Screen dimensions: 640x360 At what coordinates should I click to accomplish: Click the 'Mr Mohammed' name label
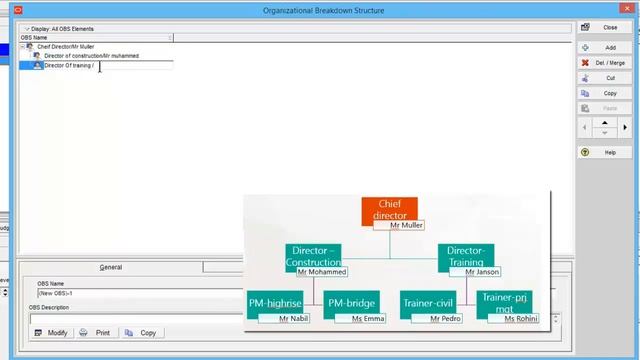tap(322, 272)
